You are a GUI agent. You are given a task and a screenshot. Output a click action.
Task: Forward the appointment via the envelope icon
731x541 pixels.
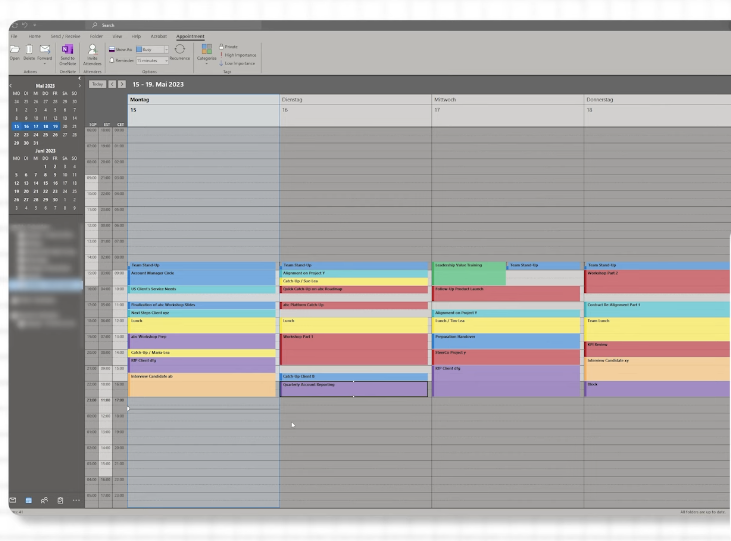point(45,49)
